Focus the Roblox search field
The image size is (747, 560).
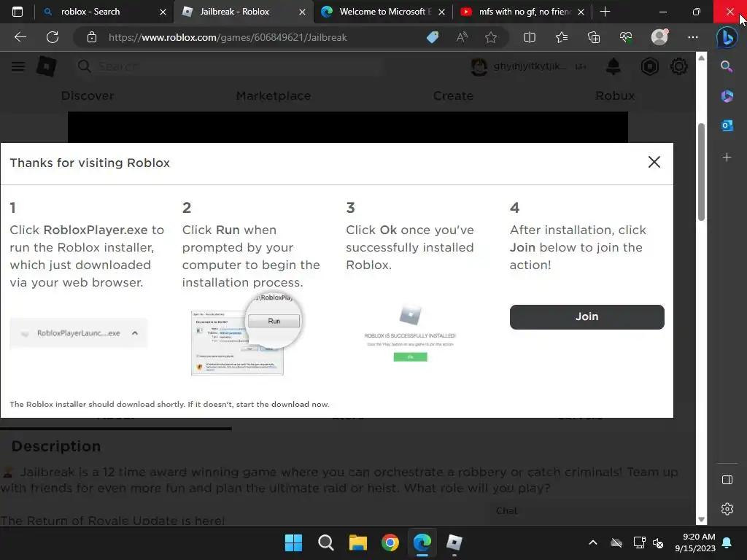228,66
